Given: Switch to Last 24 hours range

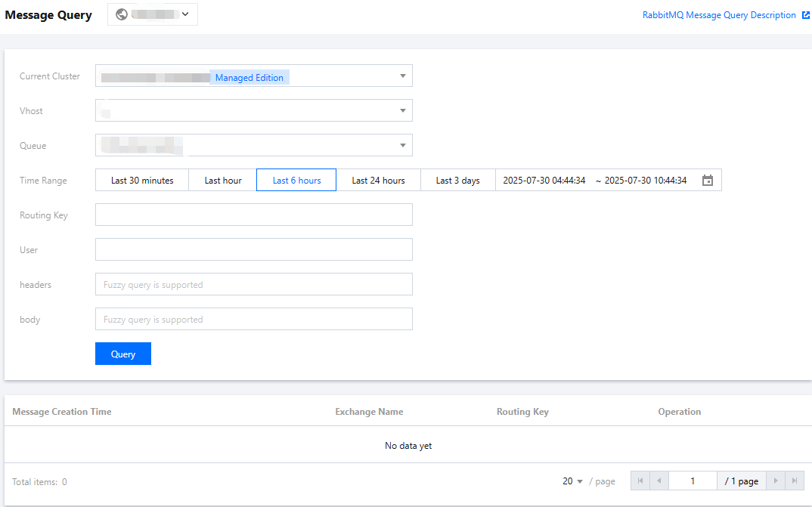Looking at the screenshot, I should pyautogui.click(x=378, y=181).
